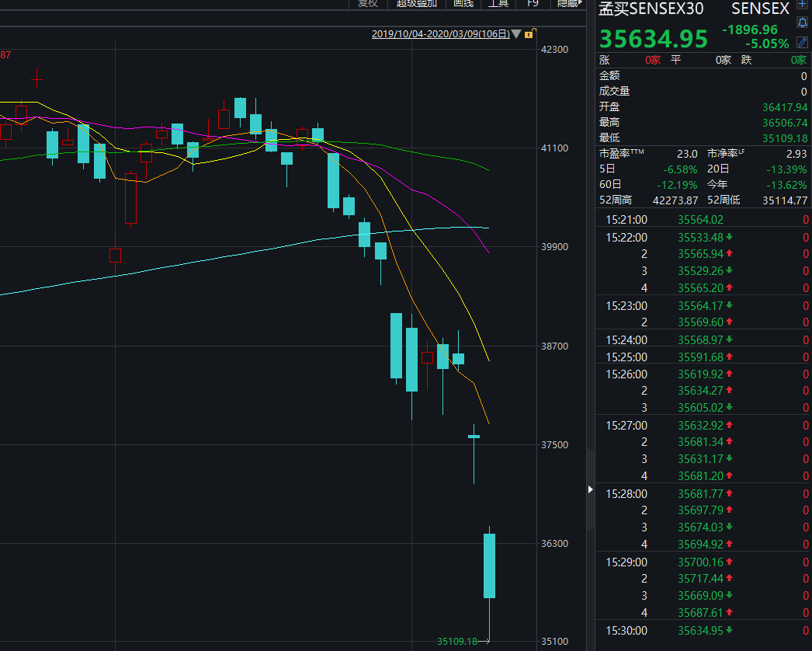This screenshot has width=812, height=651.
Task: Click the bell alert icon
Action: click(803, 23)
